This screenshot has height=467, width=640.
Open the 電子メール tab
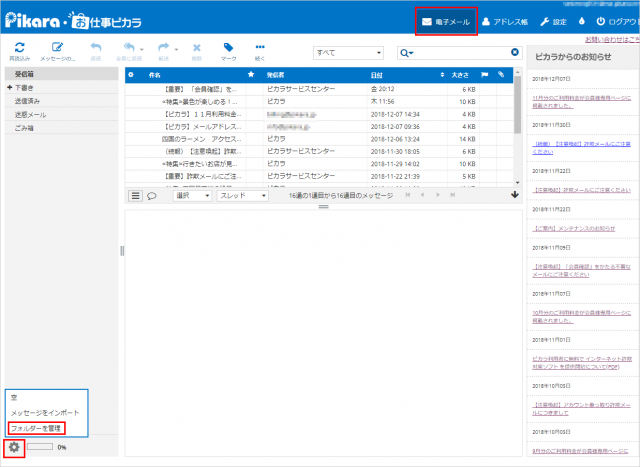click(441, 21)
